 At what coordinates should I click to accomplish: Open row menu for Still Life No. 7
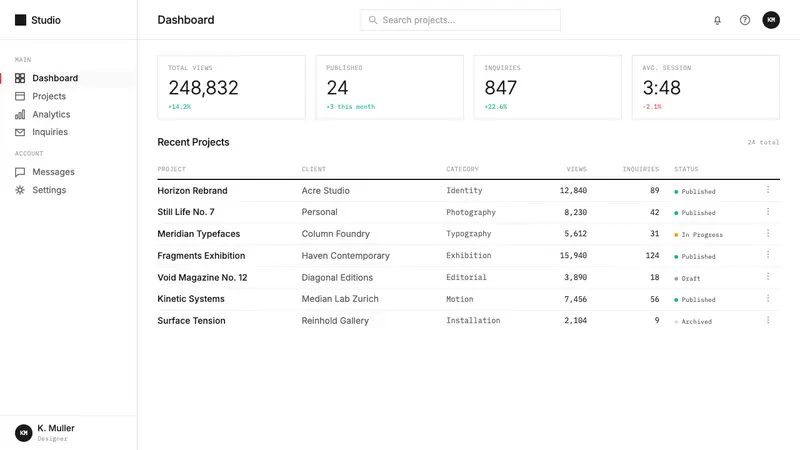point(768,211)
